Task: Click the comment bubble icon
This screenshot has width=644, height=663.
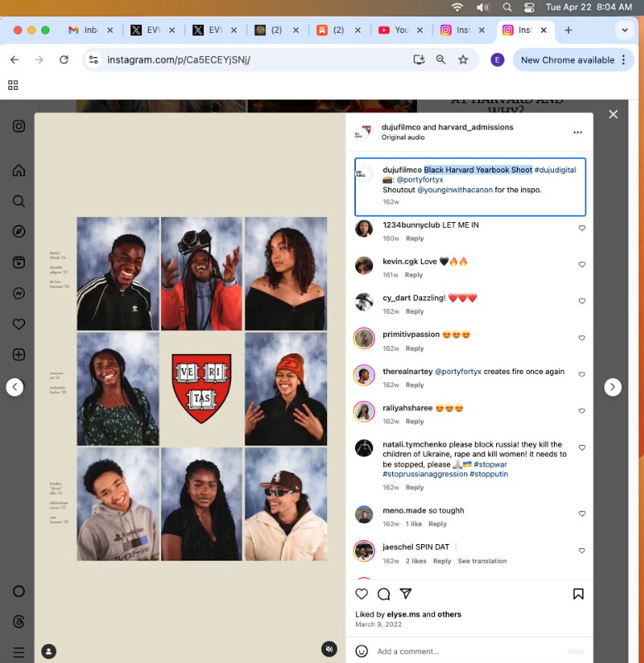Action: (384, 594)
